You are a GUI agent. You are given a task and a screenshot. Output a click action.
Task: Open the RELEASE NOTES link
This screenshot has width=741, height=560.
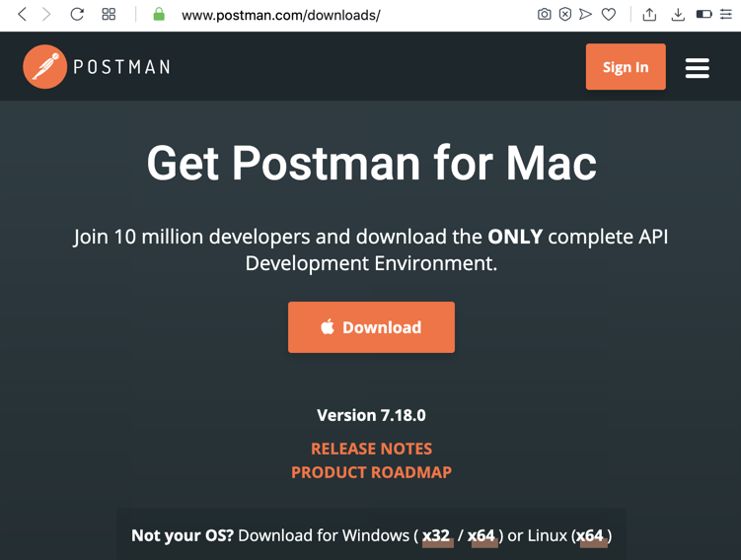pyautogui.click(x=371, y=449)
